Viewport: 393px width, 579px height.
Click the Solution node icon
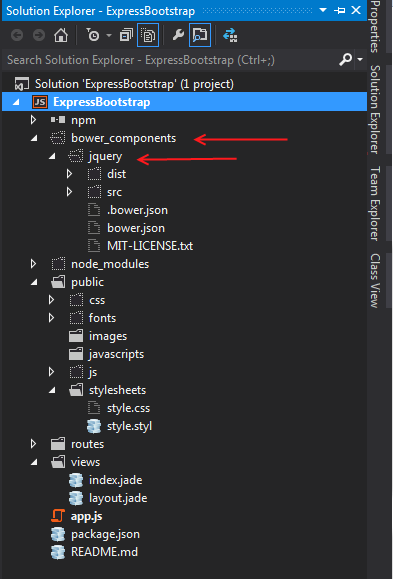tap(22, 84)
